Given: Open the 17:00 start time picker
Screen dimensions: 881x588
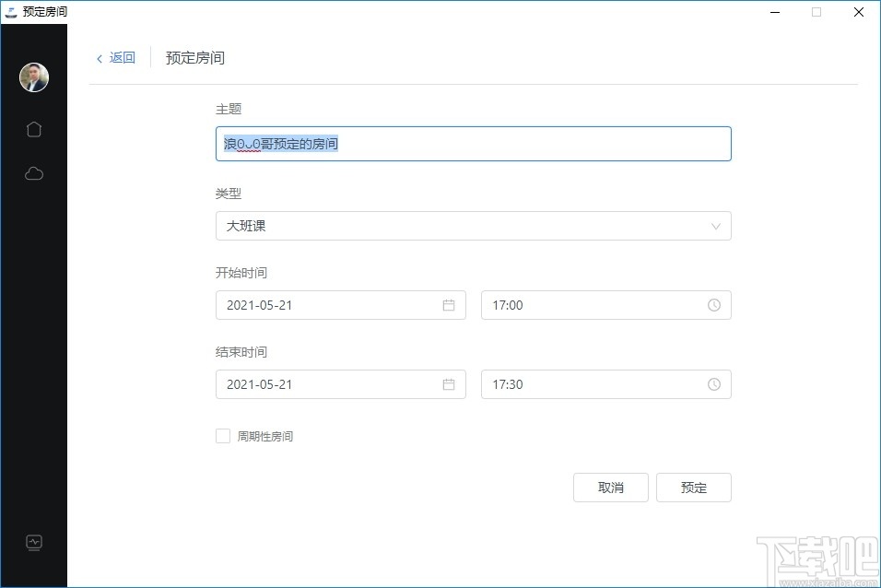Looking at the screenshot, I should click(594, 305).
